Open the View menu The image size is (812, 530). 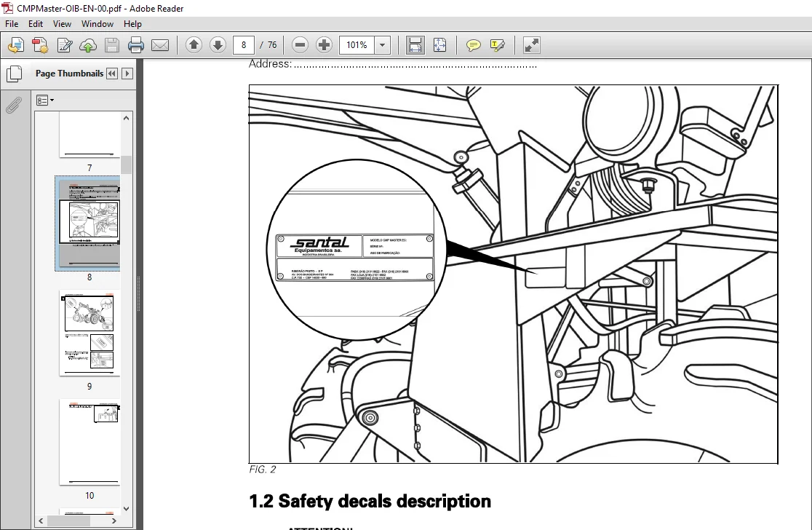[62, 24]
